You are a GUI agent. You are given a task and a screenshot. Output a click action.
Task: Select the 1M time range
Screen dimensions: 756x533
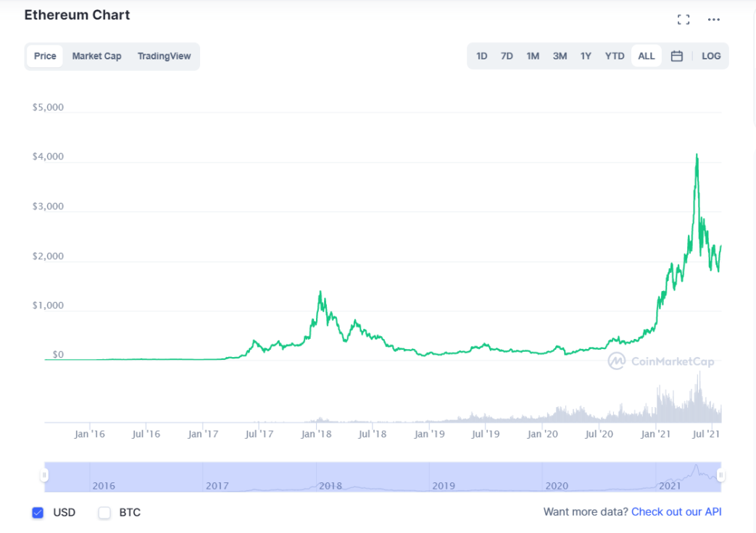[x=533, y=56]
